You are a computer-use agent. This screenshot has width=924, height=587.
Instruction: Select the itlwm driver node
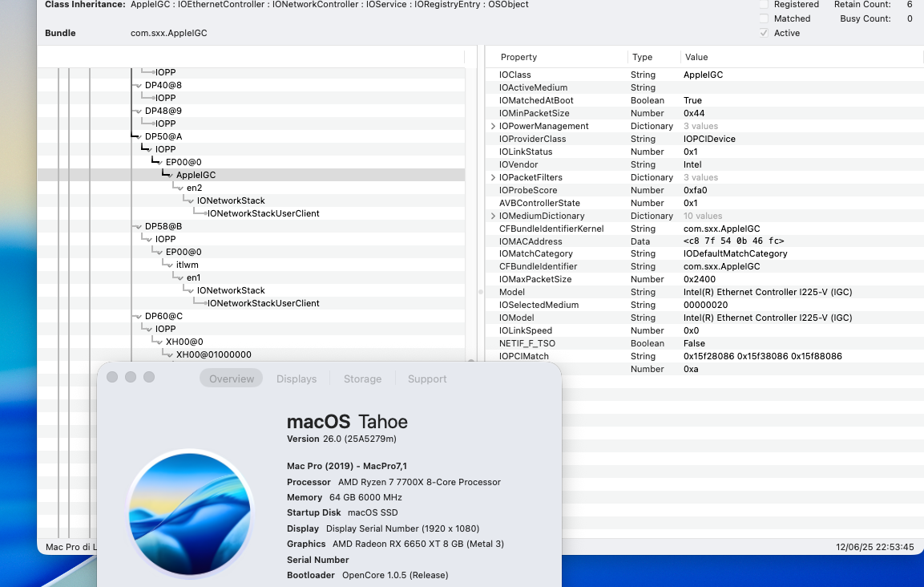(x=188, y=265)
